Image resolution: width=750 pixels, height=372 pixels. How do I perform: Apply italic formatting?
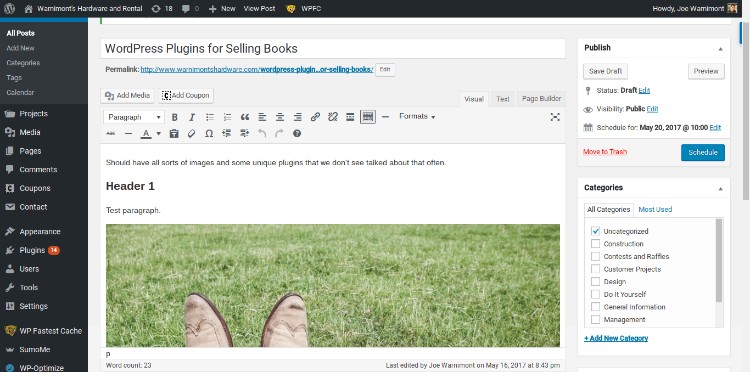pyautogui.click(x=192, y=117)
